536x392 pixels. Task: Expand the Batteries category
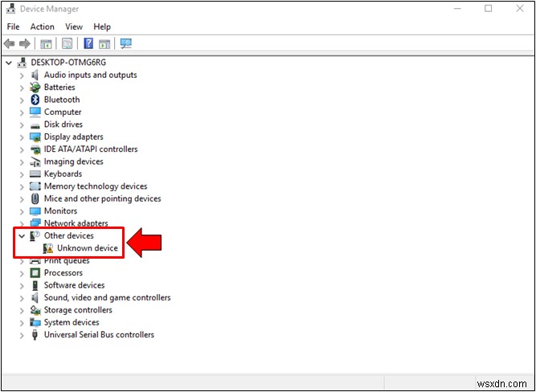[22, 88]
